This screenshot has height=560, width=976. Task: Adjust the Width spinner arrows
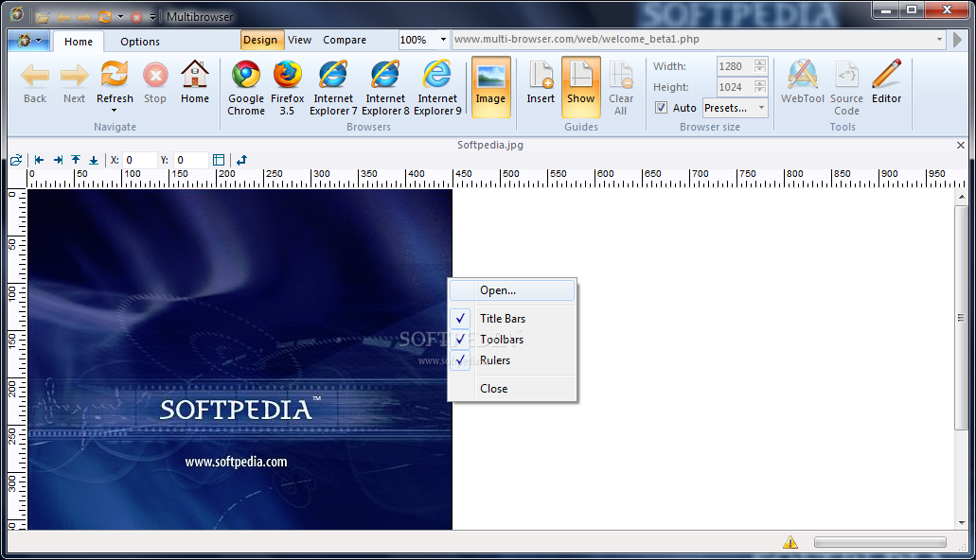coord(760,66)
